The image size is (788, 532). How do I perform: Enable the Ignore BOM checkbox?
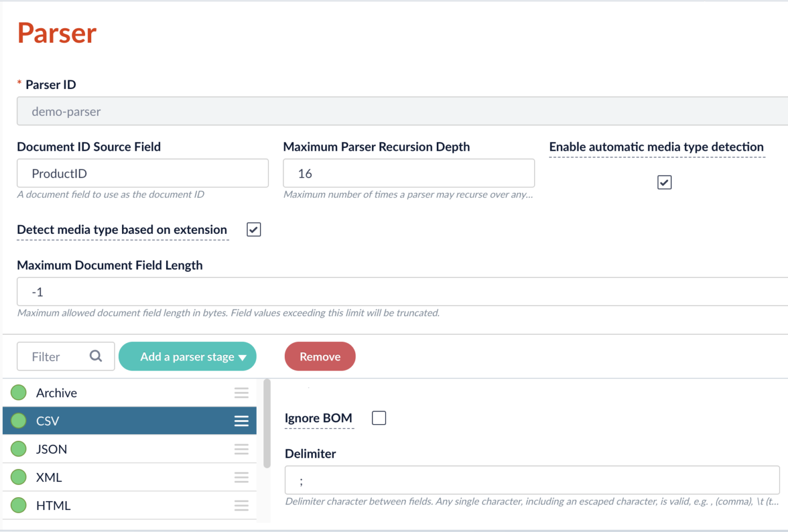(379, 418)
